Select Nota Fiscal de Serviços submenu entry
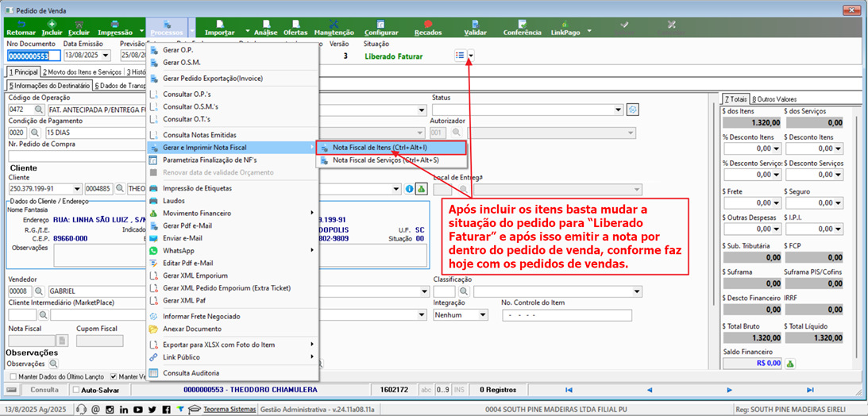 point(391,160)
